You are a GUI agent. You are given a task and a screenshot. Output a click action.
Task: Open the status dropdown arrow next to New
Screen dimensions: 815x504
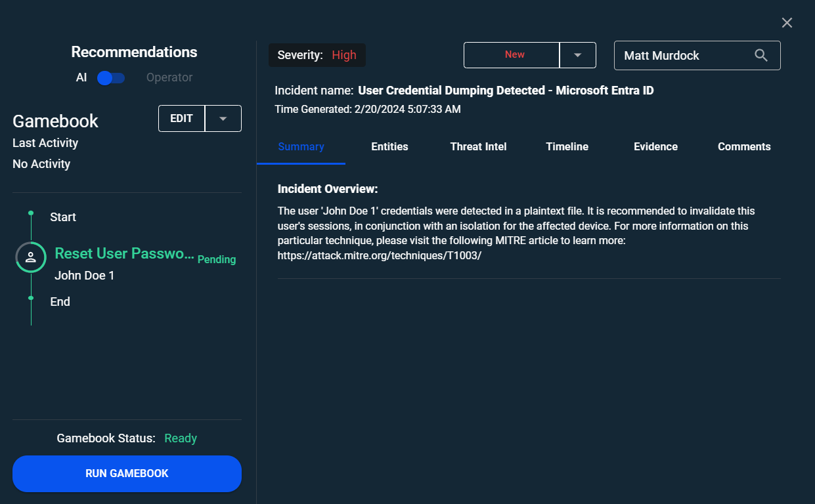[x=577, y=55]
